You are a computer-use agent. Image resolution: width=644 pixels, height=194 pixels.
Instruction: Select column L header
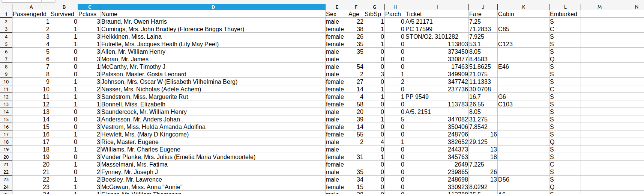click(565, 7)
